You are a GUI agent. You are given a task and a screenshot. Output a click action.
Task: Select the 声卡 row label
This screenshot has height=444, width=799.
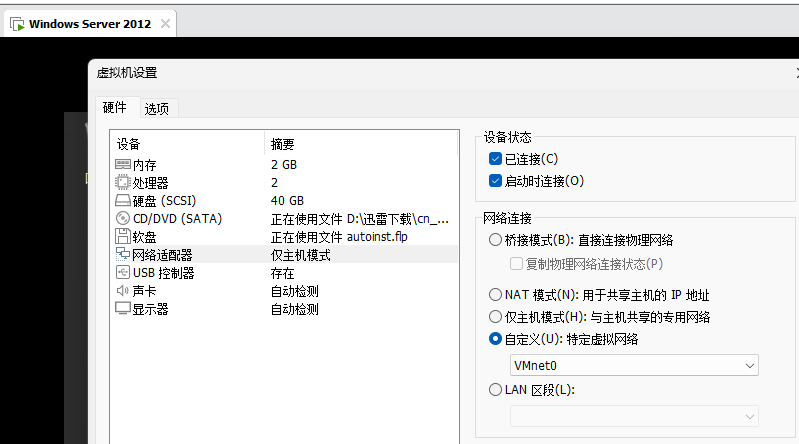pyautogui.click(x=144, y=291)
